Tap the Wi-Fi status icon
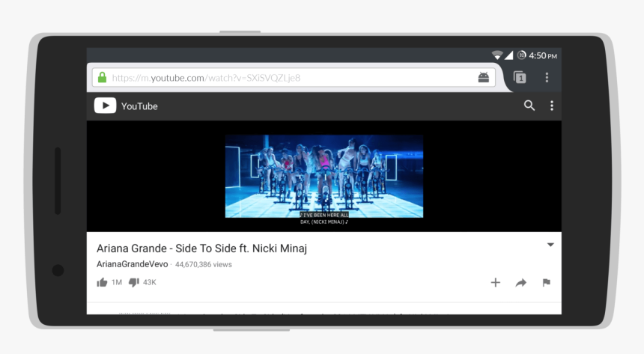The height and width of the screenshot is (354, 644). [496, 55]
